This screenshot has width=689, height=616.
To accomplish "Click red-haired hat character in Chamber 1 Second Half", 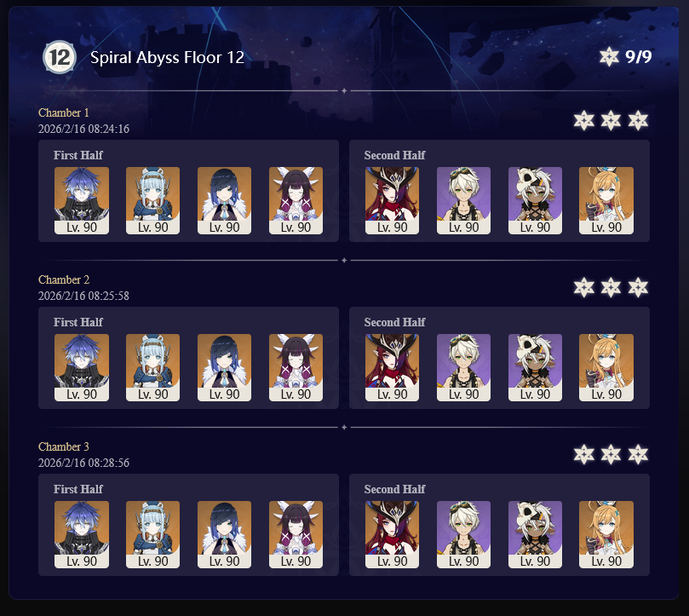I will (392, 200).
